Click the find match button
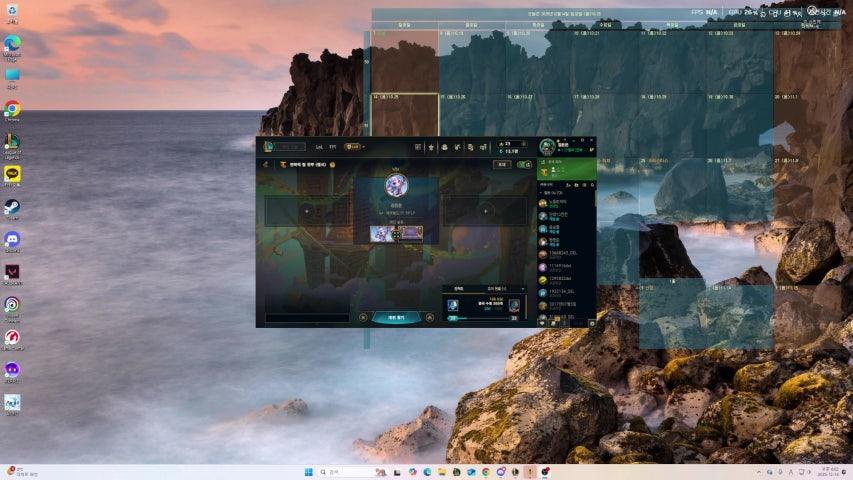The width and height of the screenshot is (853, 480). click(396, 317)
